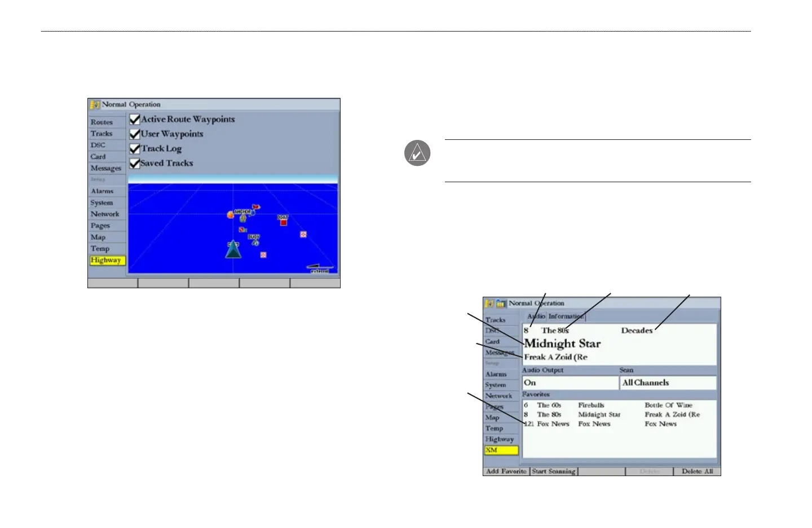
Task: Click the scale indicator labeled external
Action: [x=320, y=269]
